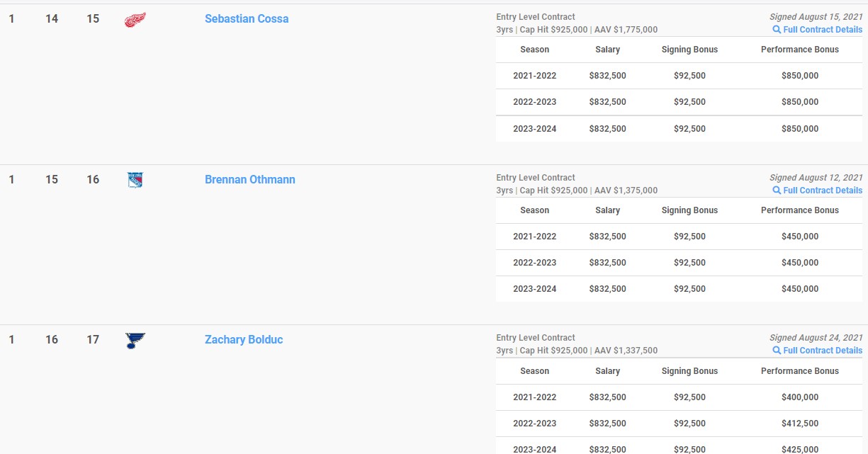
Task: Click Signing Bonus header in Bolduc's table
Action: coord(689,371)
